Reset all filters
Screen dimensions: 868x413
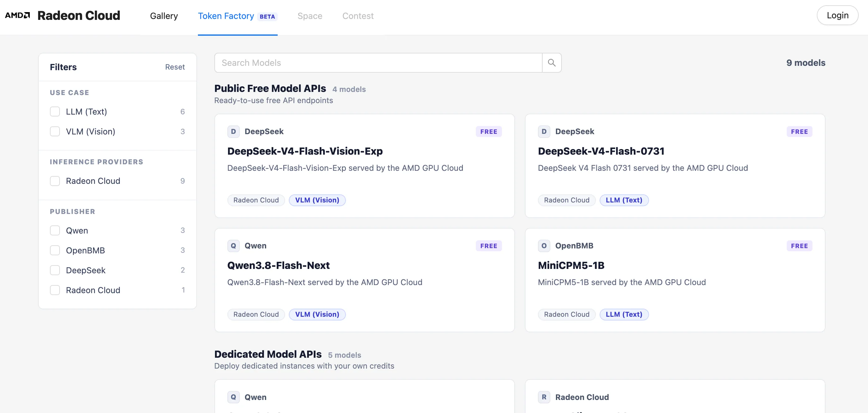(175, 67)
